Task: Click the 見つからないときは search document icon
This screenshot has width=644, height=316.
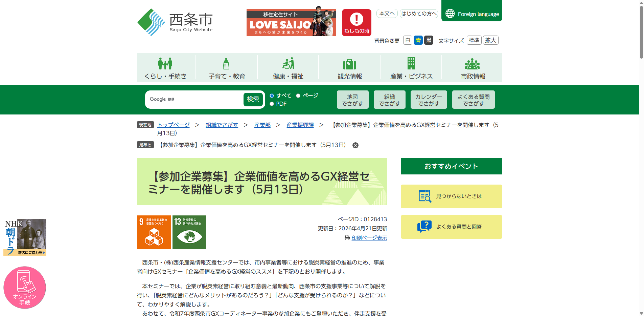Action: pyautogui.click(x=425, y=196)
